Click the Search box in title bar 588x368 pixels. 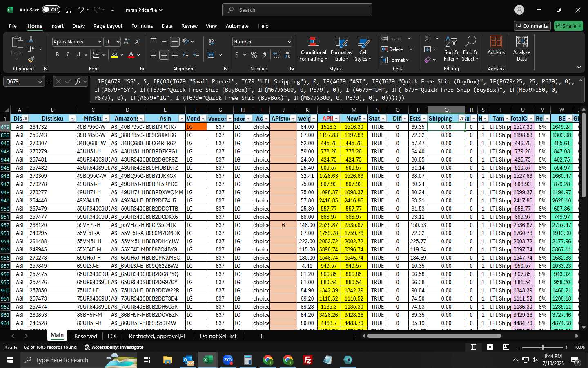click(x=297, y=10)
